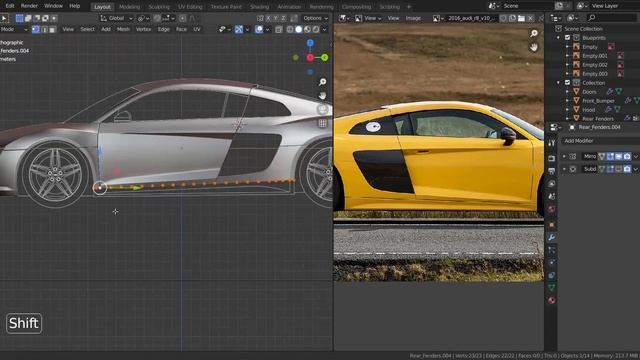
Task: Expand the Doors object row
Action: (x=567, y=92)
